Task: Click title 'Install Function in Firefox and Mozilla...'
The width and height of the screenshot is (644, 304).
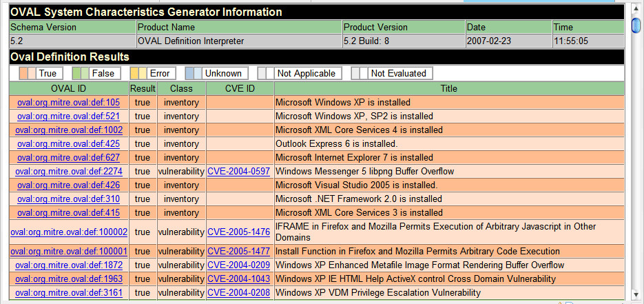Action: (417, 251)
